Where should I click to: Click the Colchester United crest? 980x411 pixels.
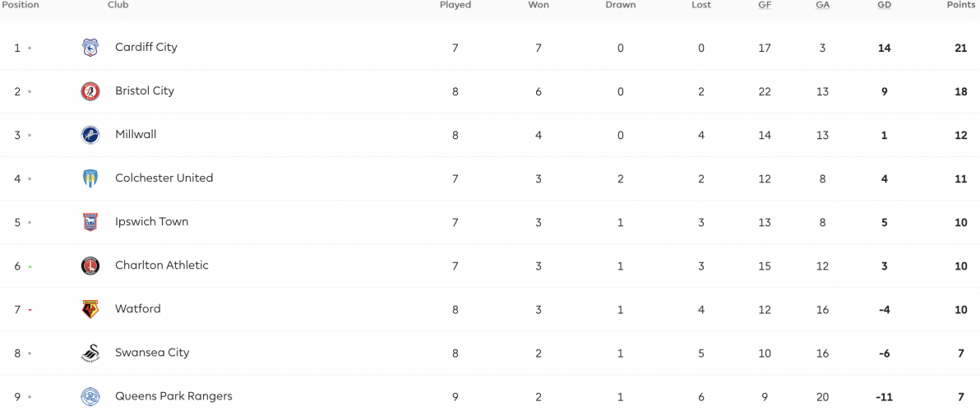pyautogui.click(x=90, y=178)
